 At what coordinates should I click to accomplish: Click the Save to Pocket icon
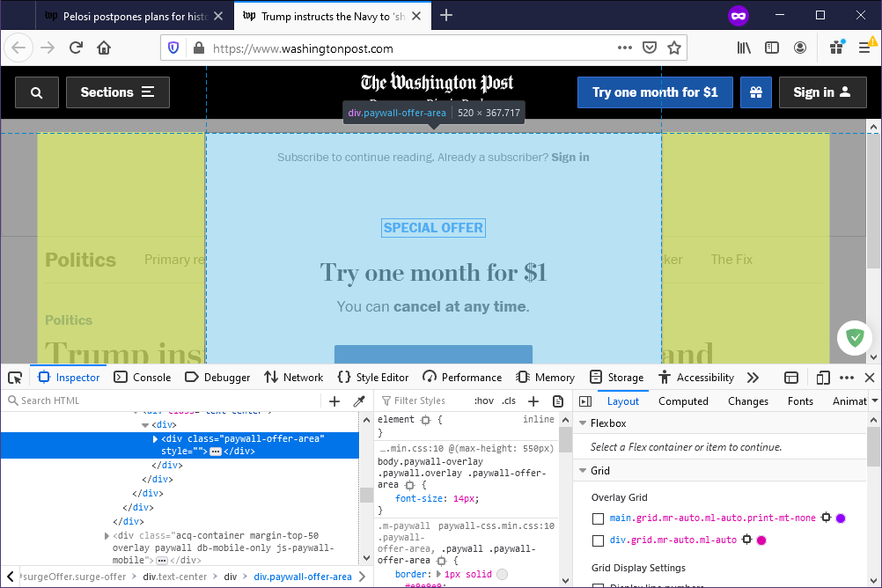coord(650,48)
